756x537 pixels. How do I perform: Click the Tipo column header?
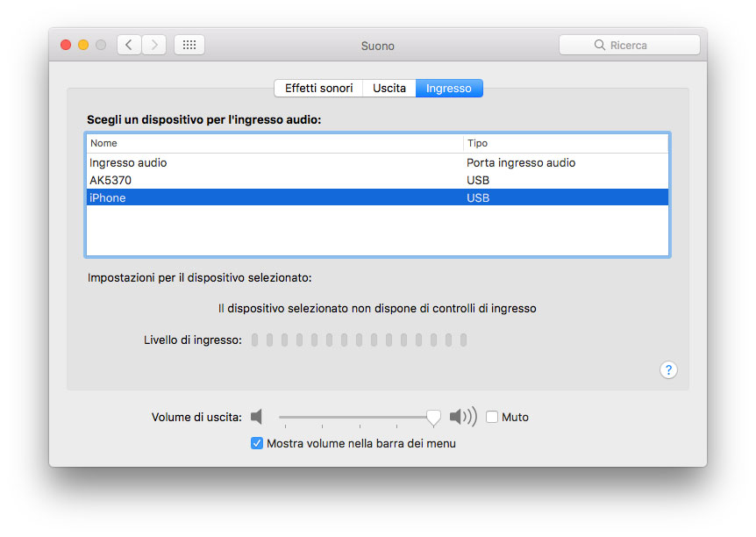(x=566, y=143)
